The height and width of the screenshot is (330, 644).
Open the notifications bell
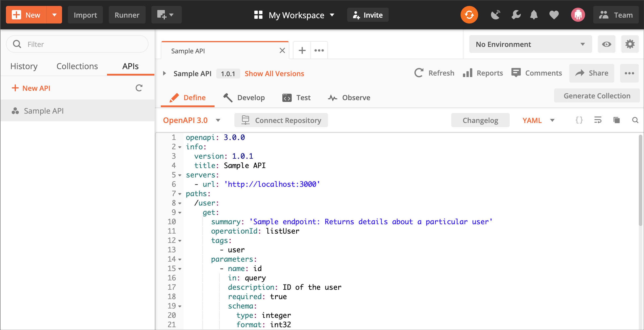pos(534,15)
